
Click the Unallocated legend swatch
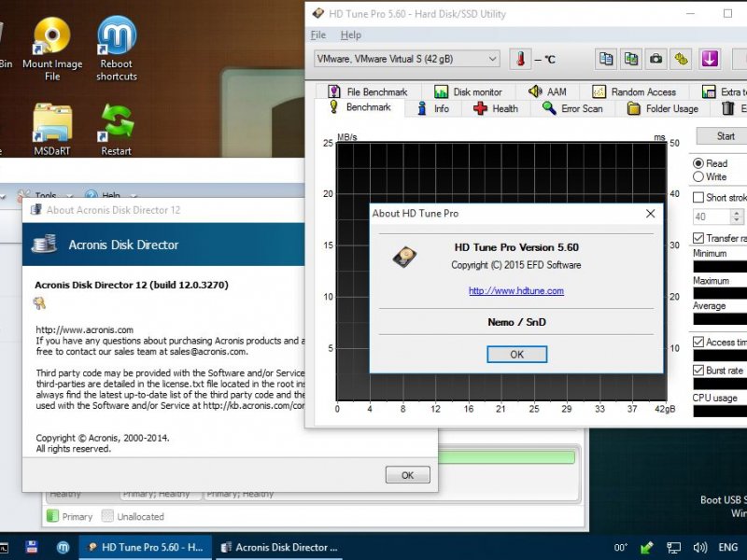107,516
